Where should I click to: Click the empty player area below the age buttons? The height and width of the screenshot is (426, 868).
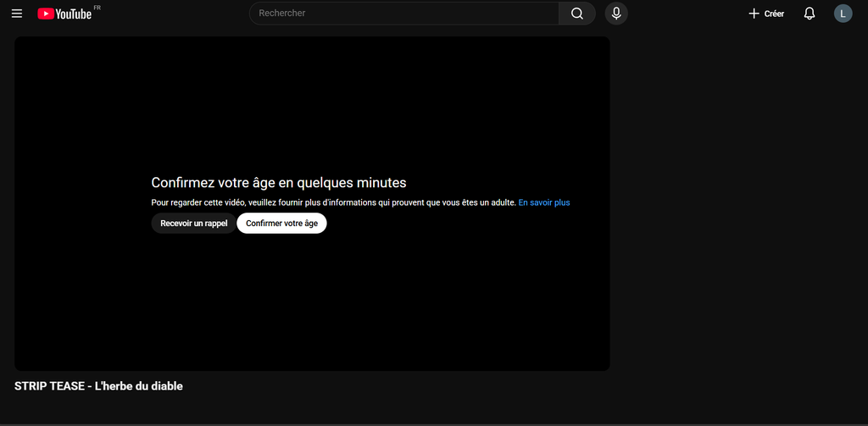312,305
